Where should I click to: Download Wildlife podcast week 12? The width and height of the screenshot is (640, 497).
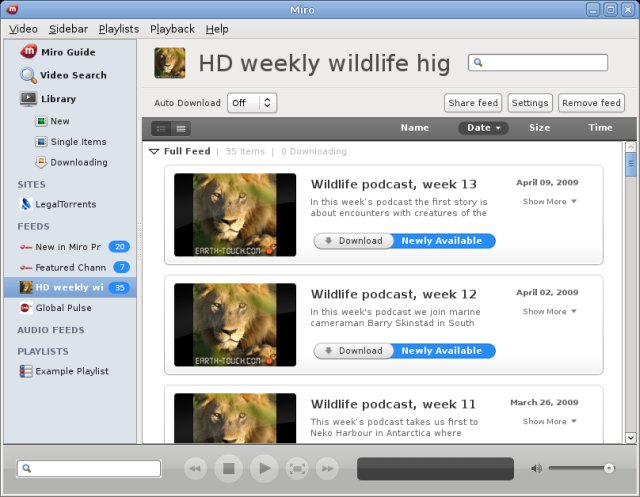[x=353, y=351]
